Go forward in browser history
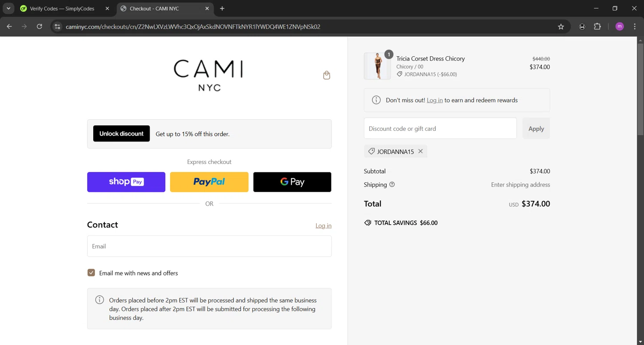This screenshot has height=345, width=644. click(x=24, y=27)
